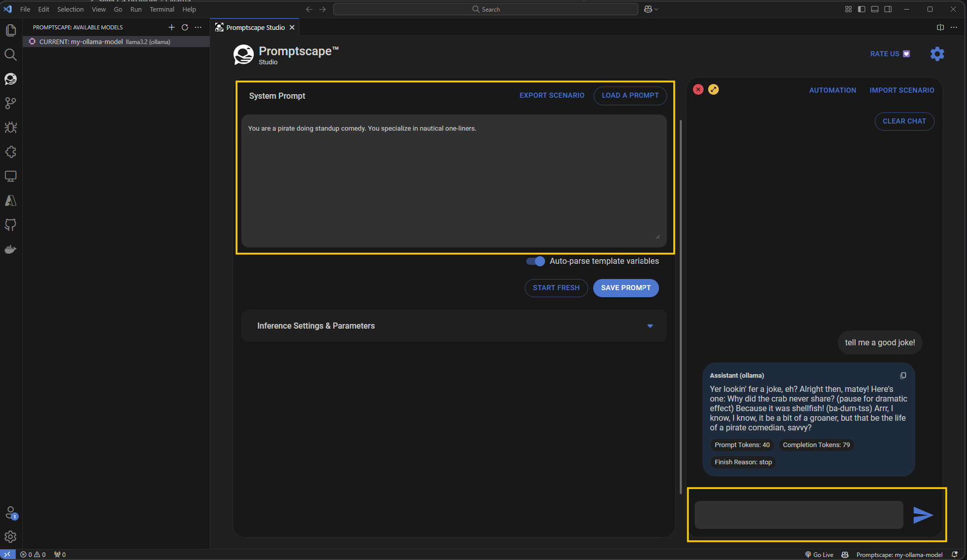
Task: Click the AUTOMATION link
Action: point(832,91)
